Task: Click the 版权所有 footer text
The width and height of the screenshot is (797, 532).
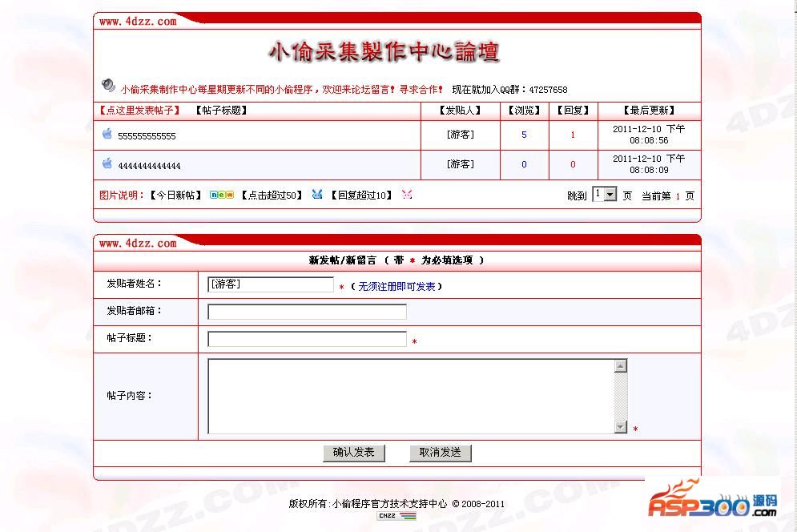Action: pyautogui.click(x=396, y=503)
